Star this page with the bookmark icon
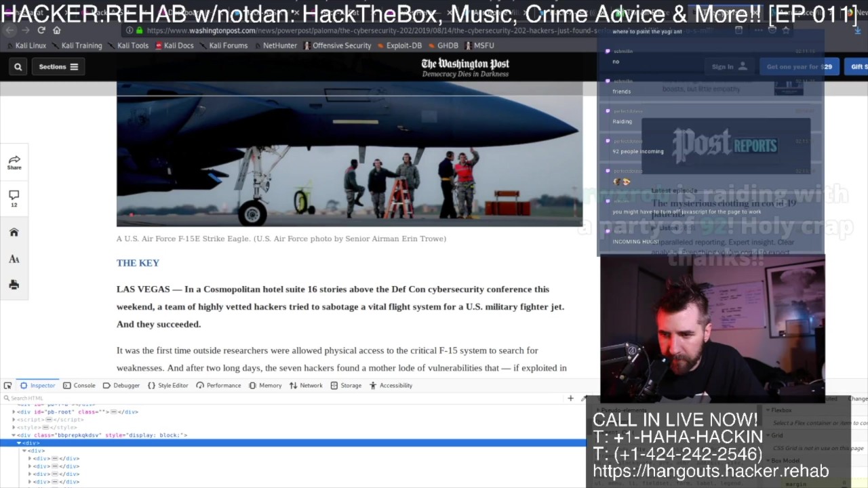 [x=786, y=30]
